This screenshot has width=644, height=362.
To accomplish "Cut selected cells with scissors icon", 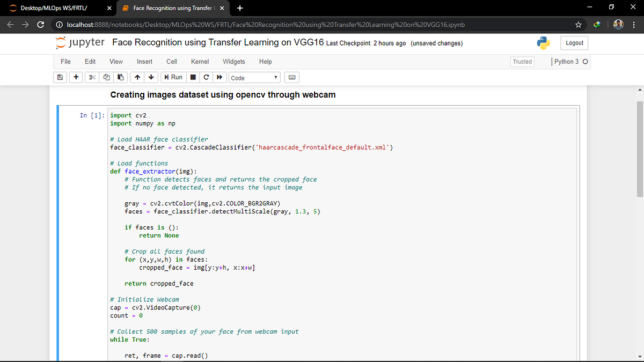I will (x=92, y=77).
